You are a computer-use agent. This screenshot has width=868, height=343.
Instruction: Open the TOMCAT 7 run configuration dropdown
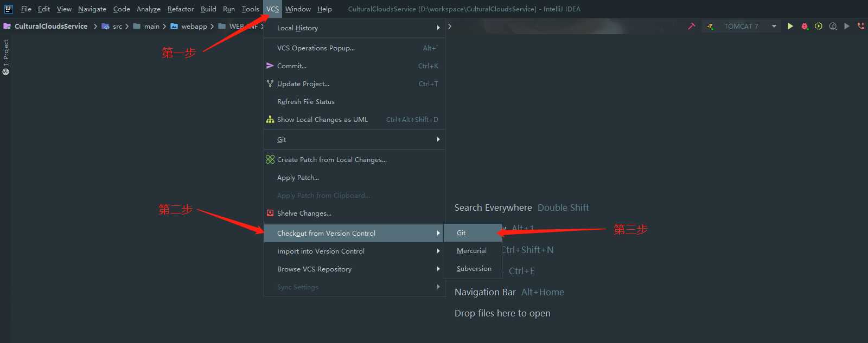[x=742, y=26]
